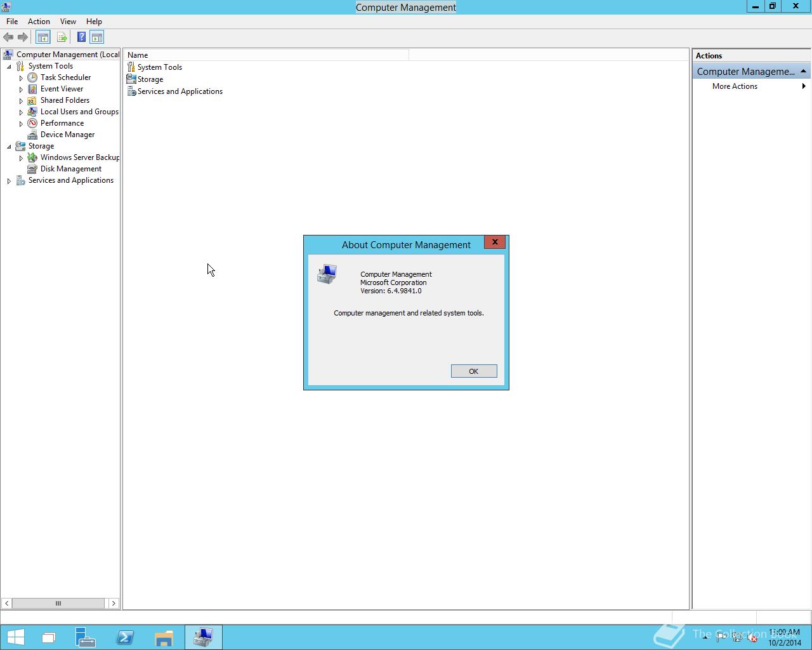The height and width of the screenshot is (650, 812).
Task: Click the Device Manager icon in tree
Action: coord(32,135)
